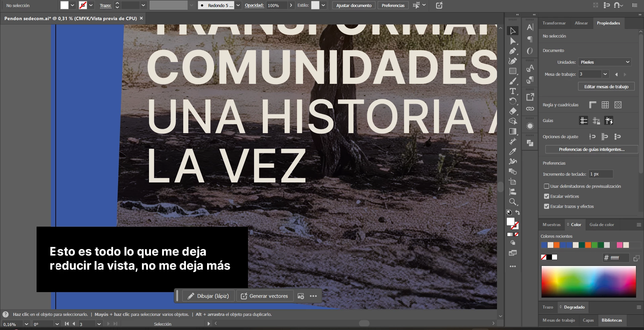Toggle the smart guides icon
This screenshot has width=644, height=330.
pos(609,121)
